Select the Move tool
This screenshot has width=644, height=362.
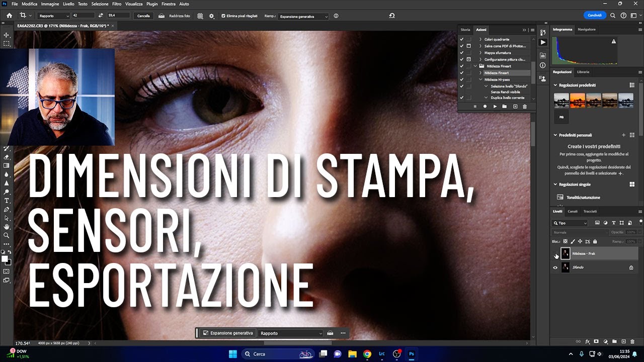point(7,35)
